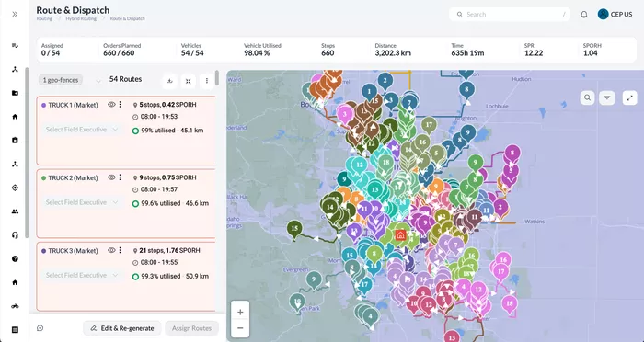Expand the collapsed sidebar with double chevrons
Screen dimensions: 644x342
tap(16, 15)
